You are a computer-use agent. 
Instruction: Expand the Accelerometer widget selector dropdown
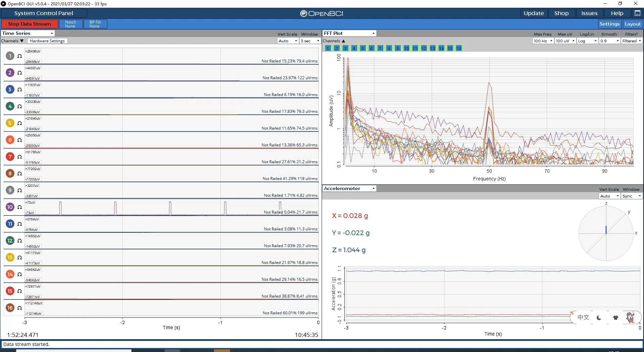349,188
